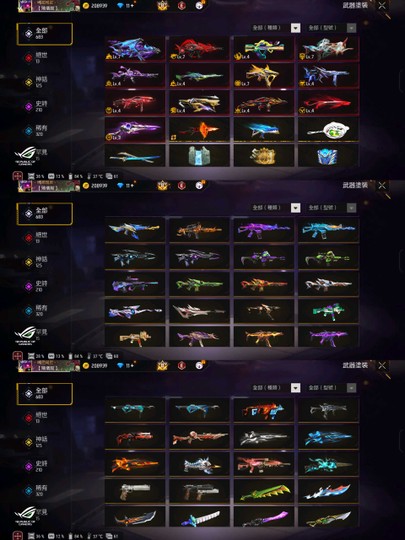The width and height of the screenshot is (405, 540).
Task: Choose the golden helmet skin item
Action: coord(263,156)
